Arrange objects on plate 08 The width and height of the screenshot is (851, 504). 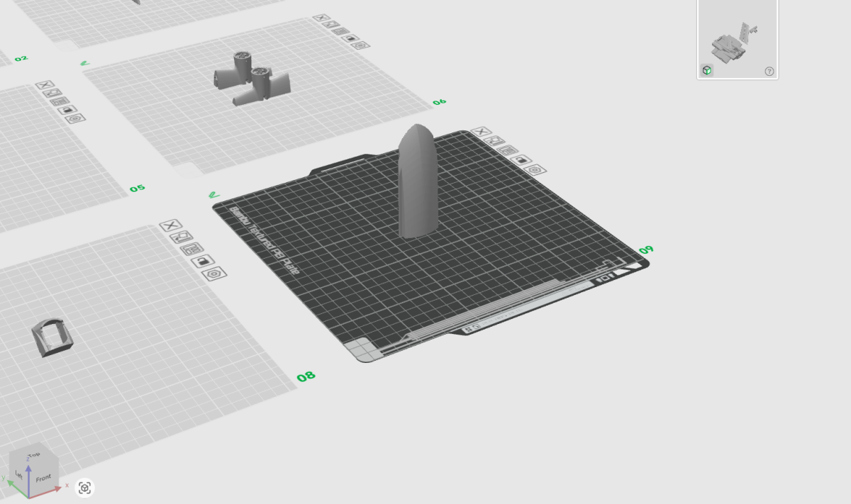(192, 249)
